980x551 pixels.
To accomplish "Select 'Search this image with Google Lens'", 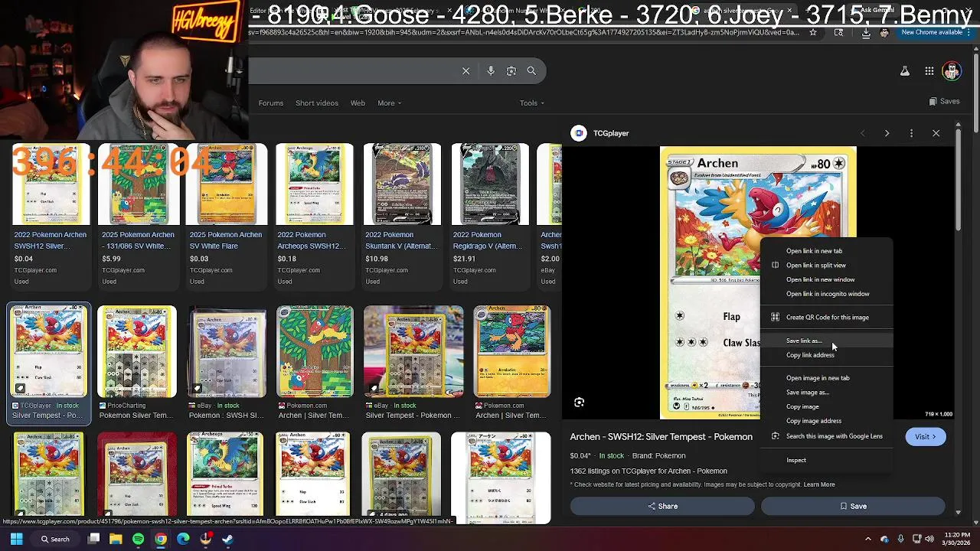I will pyautogui.click(x=828, y=436).
